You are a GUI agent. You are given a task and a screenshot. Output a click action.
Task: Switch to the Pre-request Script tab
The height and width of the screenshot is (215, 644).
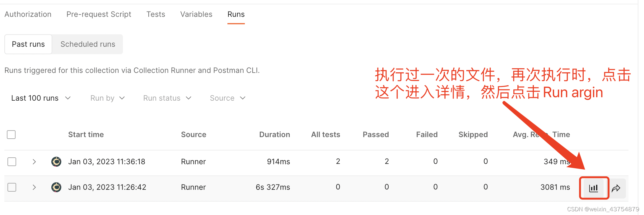point(99,14)
